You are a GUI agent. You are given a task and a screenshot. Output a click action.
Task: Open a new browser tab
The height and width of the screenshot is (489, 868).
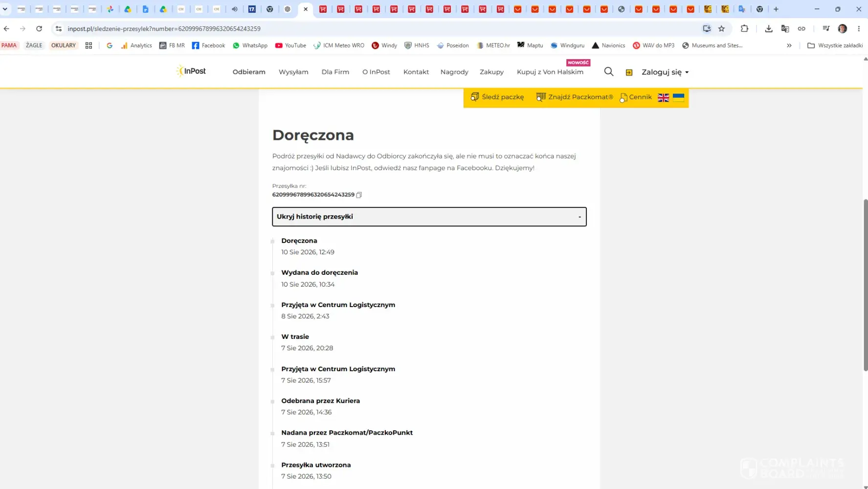click(776, 9)
